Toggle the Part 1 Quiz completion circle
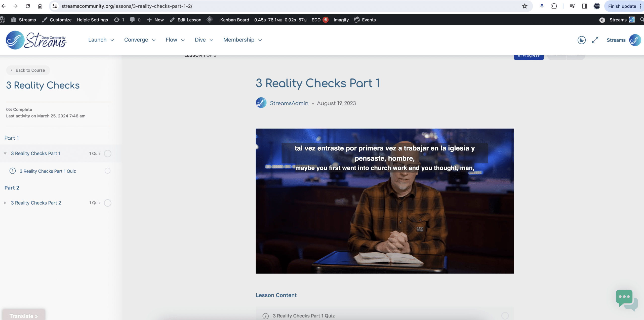The width and height of the screenshot is (644, 320). [107, 171]
